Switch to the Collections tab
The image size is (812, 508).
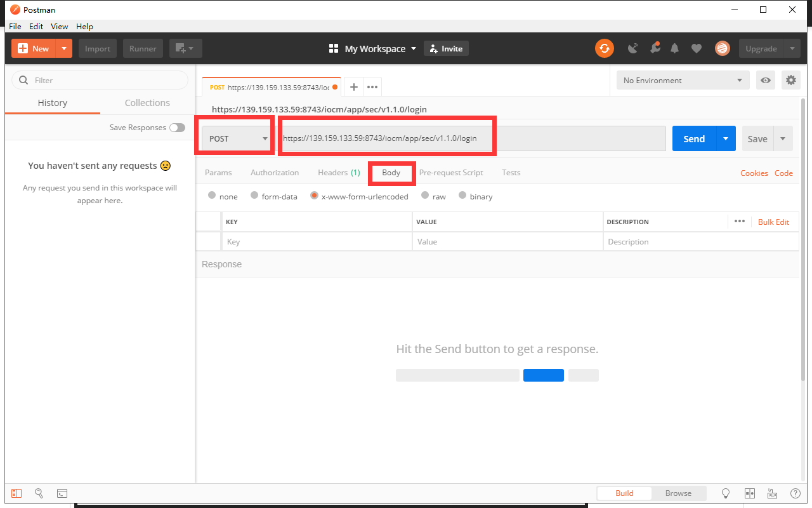click(147, 103)
